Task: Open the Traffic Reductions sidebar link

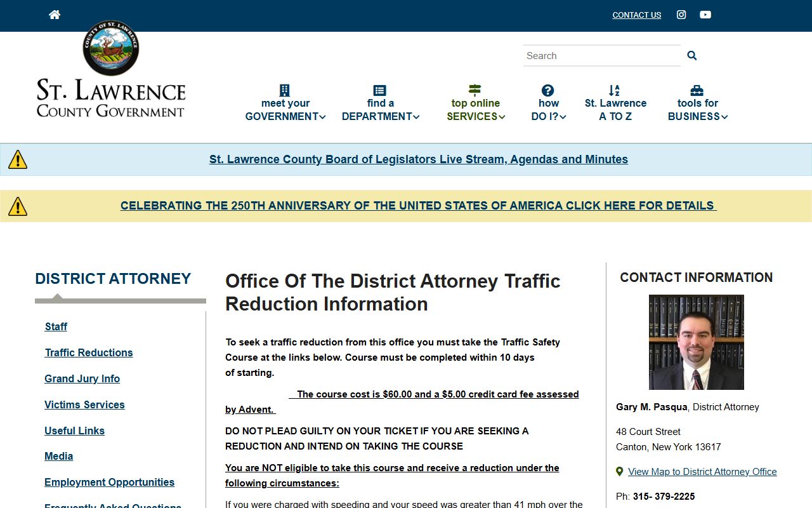Action: pos(89,352)
